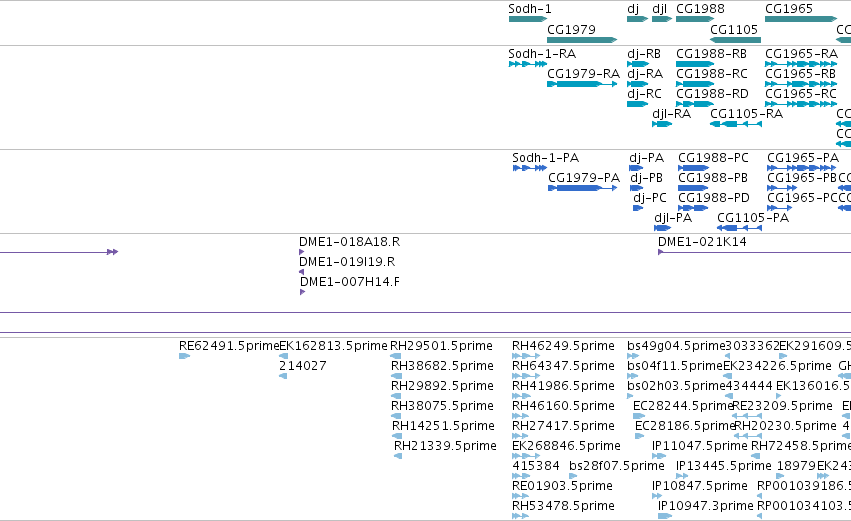The width and height of the screenshot is (851, 521).
Task: Select transcript dj-RA
Action: [x=637, y=84]
